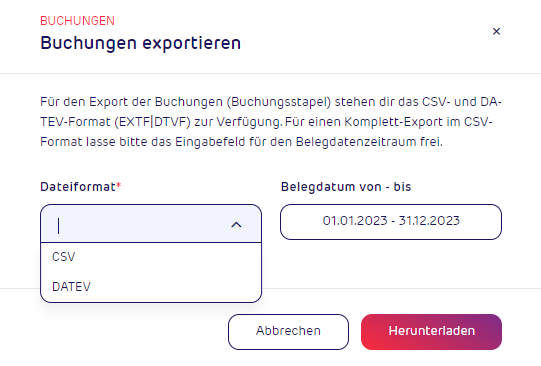Image resolution: width=541 pixels, height=366 pixels.
Task: Click the EXTF|DTVF text in the description
Action: pos(153,122)
